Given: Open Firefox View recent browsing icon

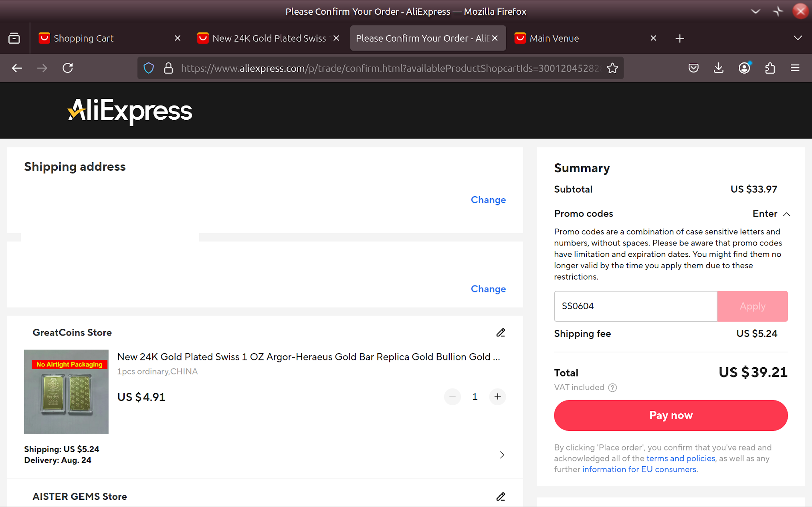Looking at the screenshot, I should click(14, 38).
